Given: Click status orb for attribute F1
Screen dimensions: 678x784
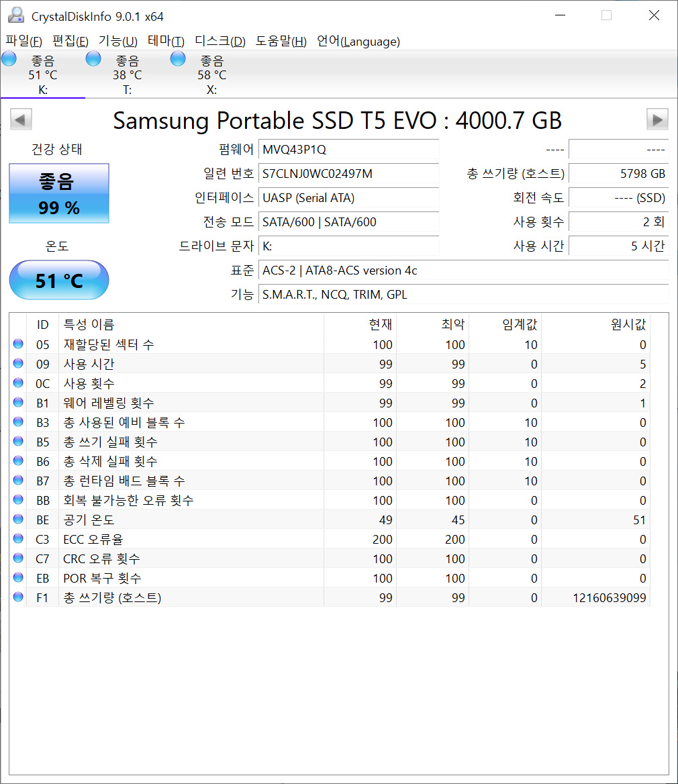Looking at the screenshot, I should coord(19,597).
